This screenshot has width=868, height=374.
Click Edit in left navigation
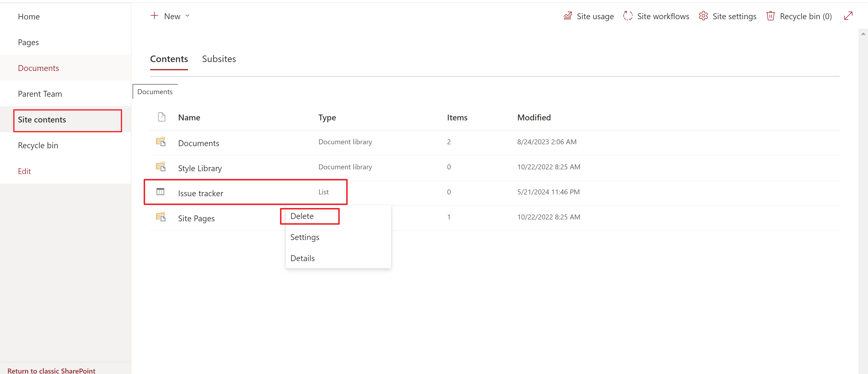coord(24,171)
